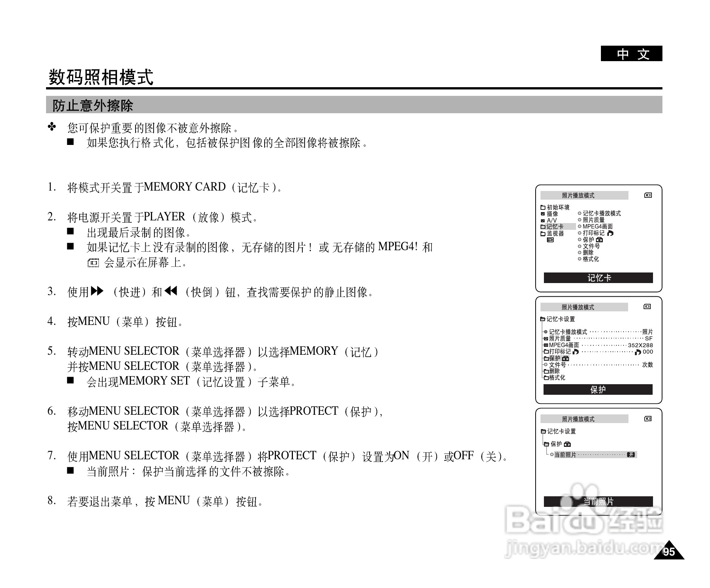Viewport: 710px width, 588px height.
Task: Click lock icon on highlighted 保护 row
Action: click(565, 359)
